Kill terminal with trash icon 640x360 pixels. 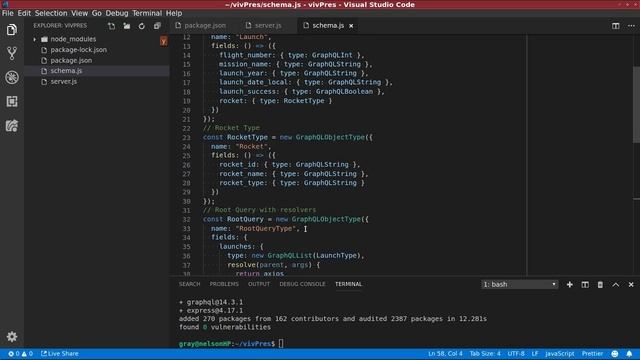(600, 284)
